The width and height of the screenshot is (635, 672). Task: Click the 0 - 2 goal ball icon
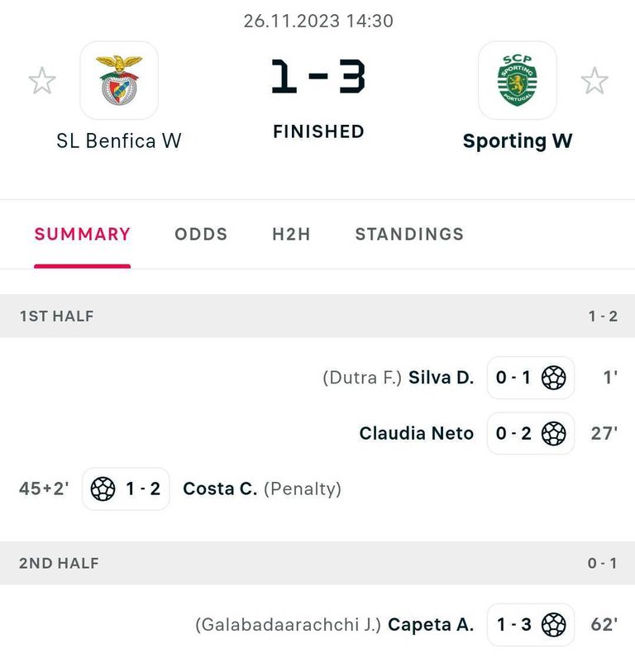click(553, 433)
